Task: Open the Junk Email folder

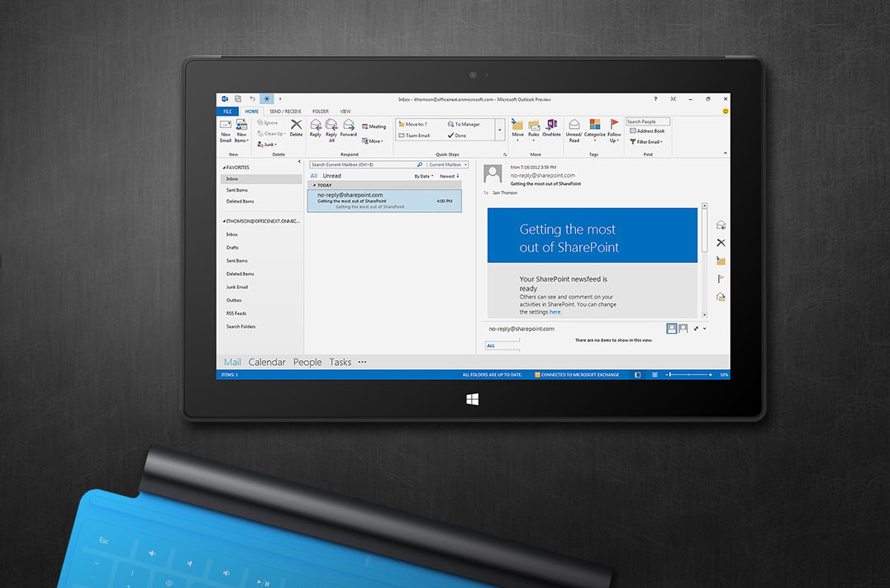Action: click(236, 287)
